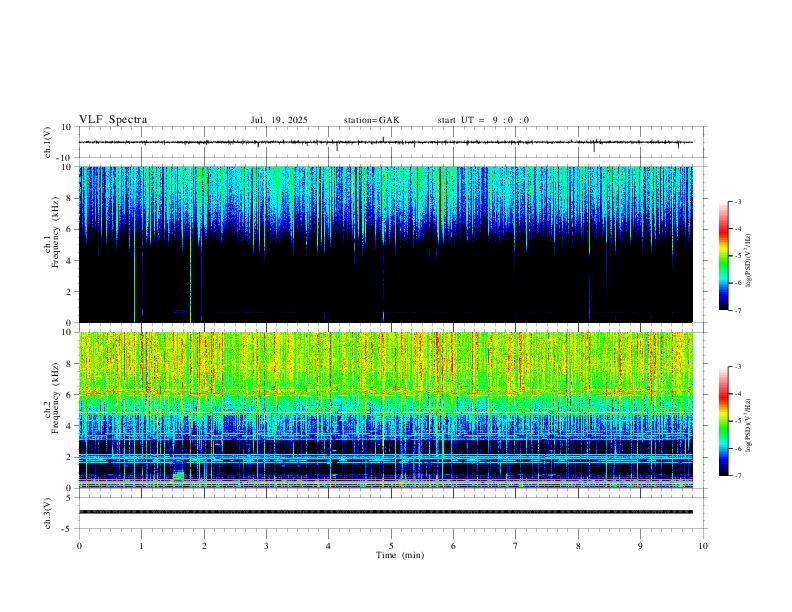This screenshot has width=792, height=612.
Task: Click the "VLF Spectra" title text
Action: [x=113, y=119]
